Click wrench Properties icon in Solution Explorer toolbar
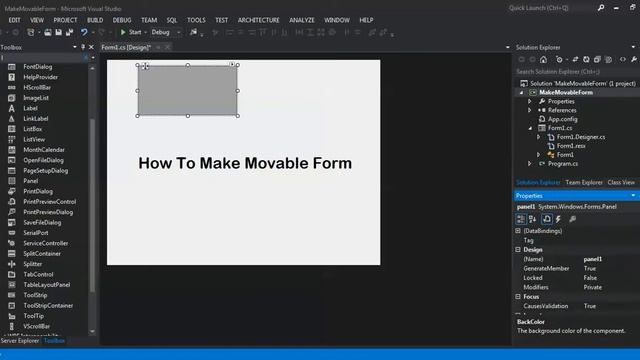 click(x=634, y=60)
